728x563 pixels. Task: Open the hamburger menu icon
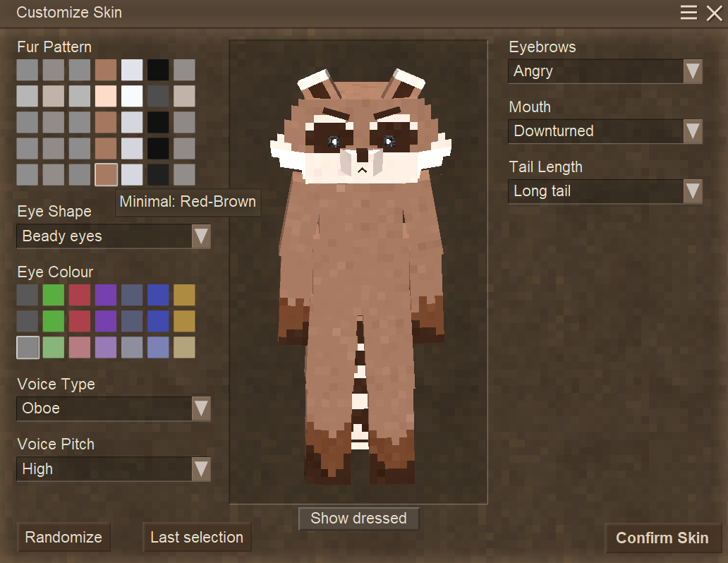click(688, 13)
